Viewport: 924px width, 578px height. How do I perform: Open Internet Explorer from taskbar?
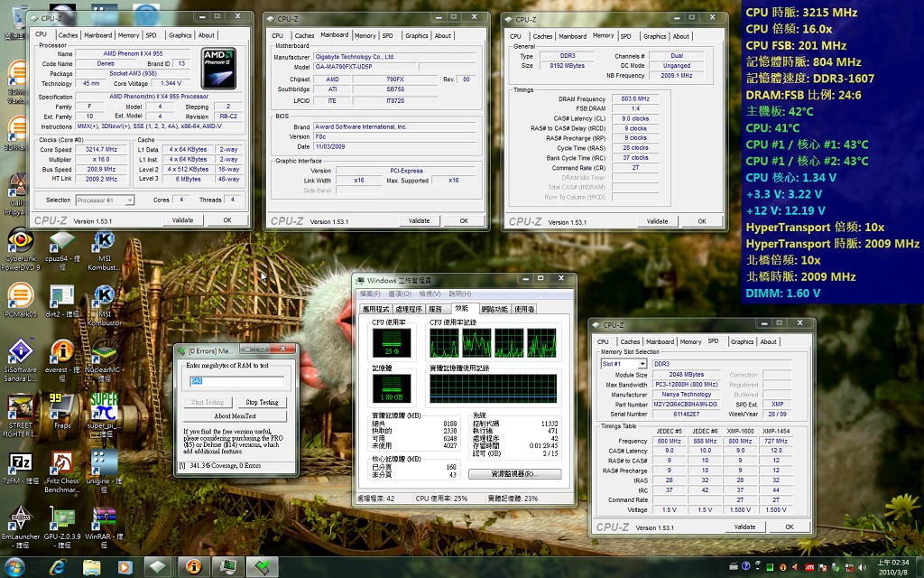tap(57, 567)
